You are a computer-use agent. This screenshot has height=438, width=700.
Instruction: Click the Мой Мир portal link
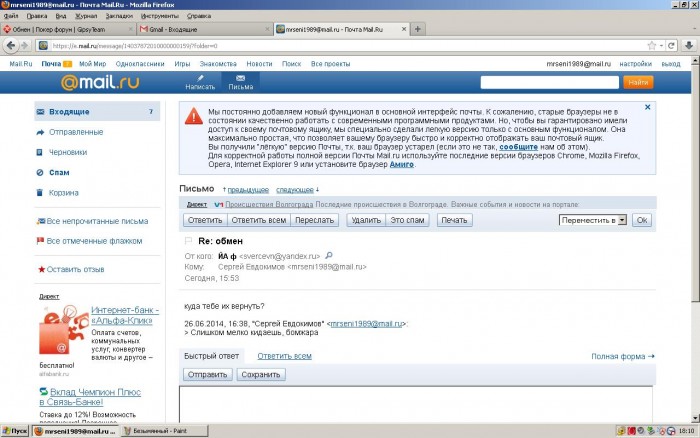click(x=92, y=64)
